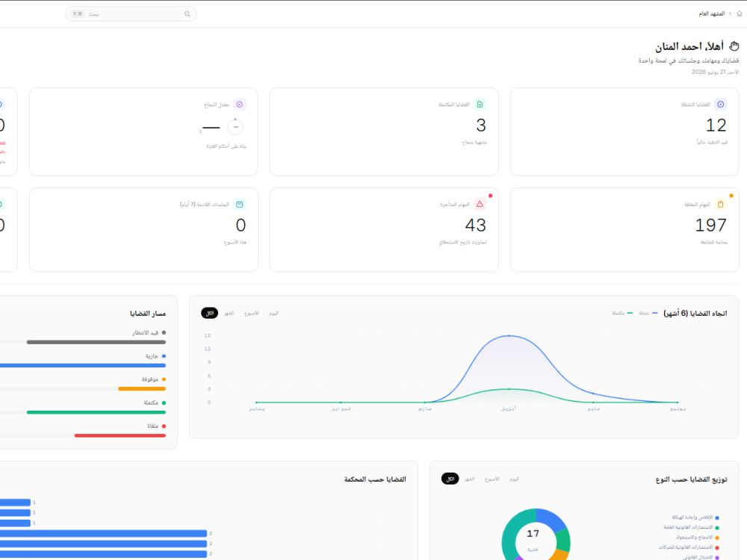The height and width of the screenshot is (560, 747).
Task: Open the القضايا المكتملة card showing 3
Action: coord(384,131)
